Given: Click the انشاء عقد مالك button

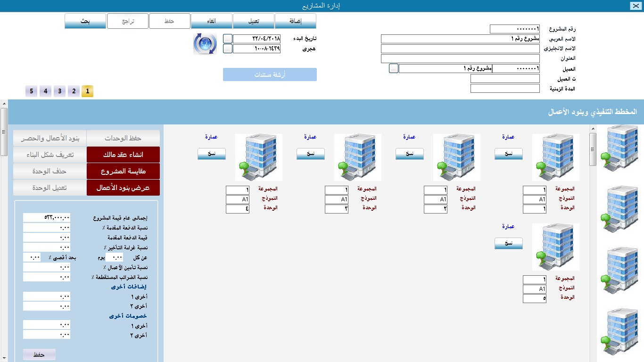Looking at the screenshot, I should coord(123,155).
